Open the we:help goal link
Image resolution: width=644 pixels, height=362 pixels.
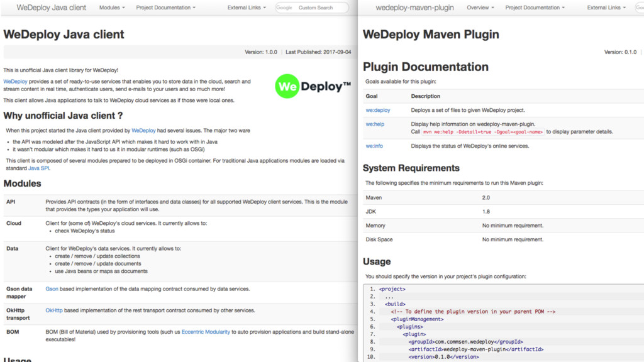click(375, 124)
